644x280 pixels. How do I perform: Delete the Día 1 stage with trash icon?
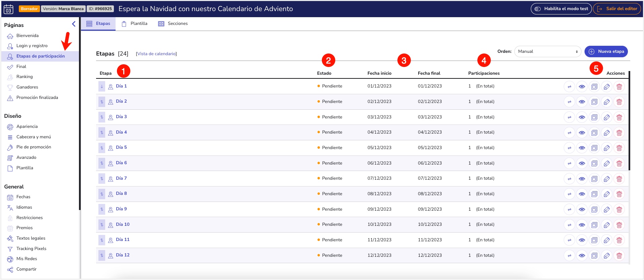[619, 86]
